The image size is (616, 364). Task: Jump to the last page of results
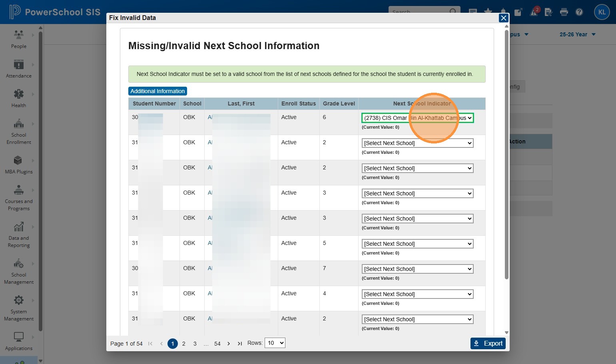pos(240,344)
